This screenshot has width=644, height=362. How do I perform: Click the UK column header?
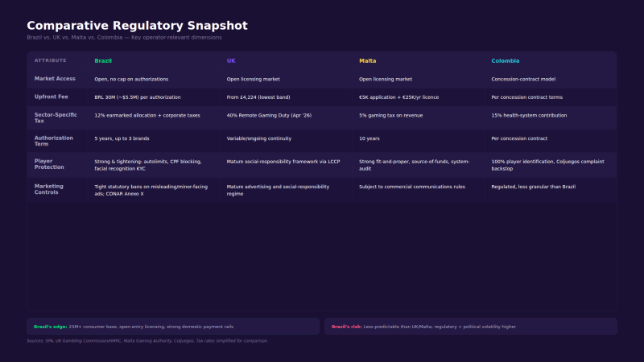231,61
